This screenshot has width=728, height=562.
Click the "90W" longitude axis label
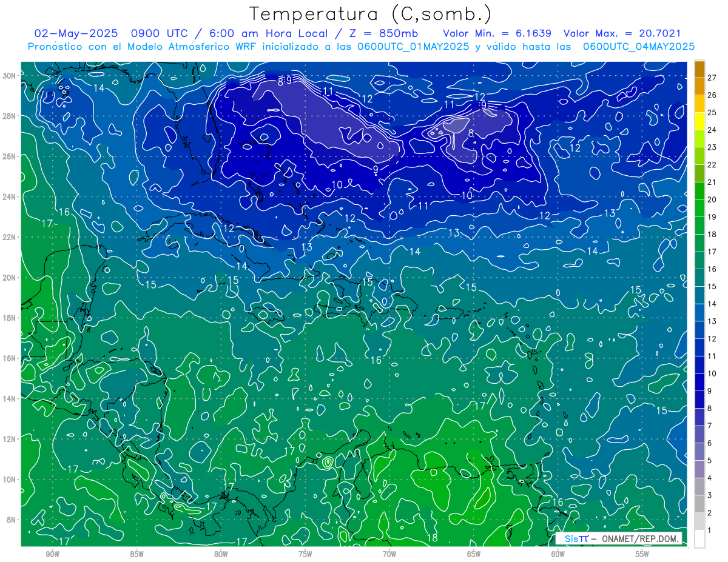[x=53, y=554]
